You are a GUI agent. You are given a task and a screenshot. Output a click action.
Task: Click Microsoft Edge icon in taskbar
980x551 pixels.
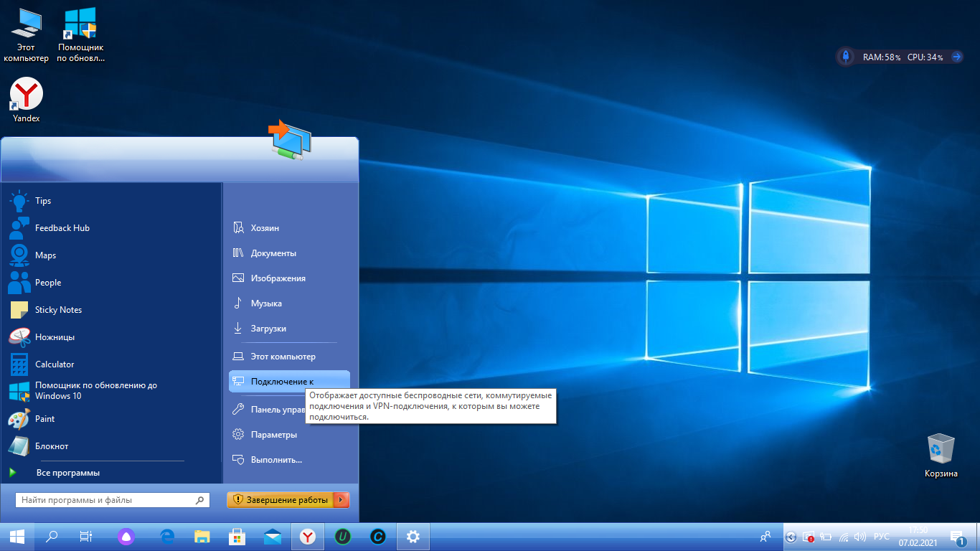[168, 536]
